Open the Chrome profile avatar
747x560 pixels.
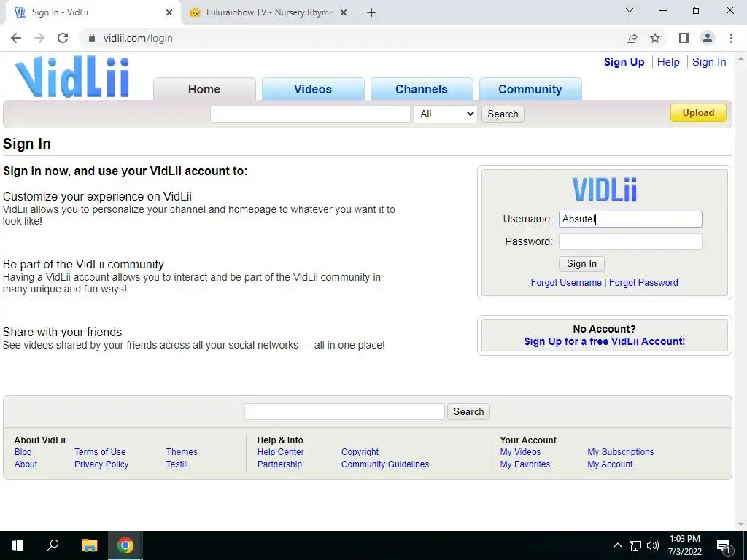tap(708, 38)
